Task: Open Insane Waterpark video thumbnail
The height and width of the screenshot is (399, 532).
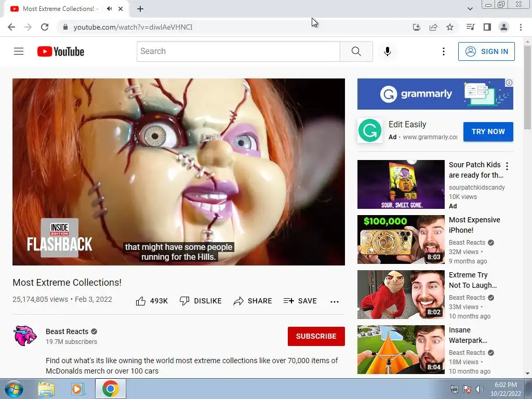Action: point(401,350)
